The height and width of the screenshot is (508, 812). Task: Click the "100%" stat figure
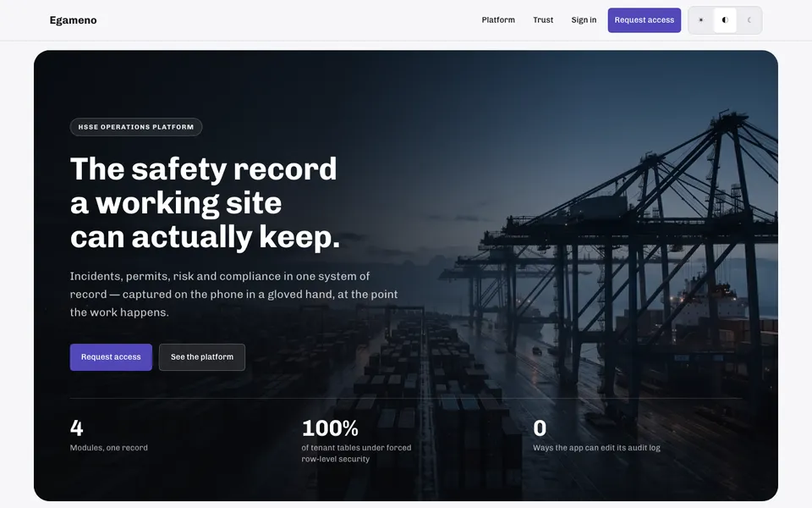click(330, 428)
